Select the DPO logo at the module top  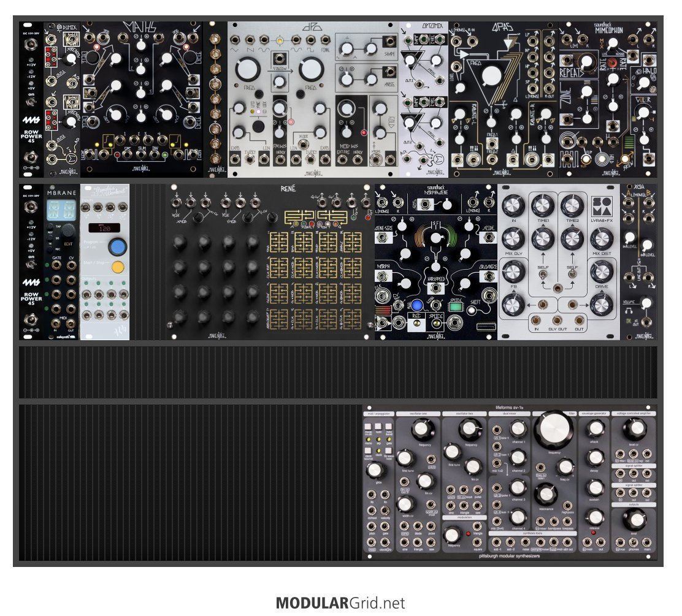click(312, 26)
